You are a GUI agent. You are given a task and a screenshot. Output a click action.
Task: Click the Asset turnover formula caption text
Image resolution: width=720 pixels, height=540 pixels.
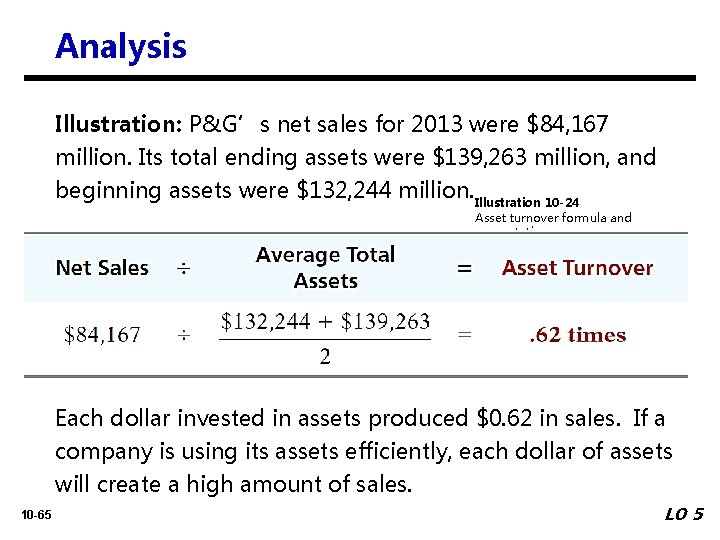(x=553, y=218)
